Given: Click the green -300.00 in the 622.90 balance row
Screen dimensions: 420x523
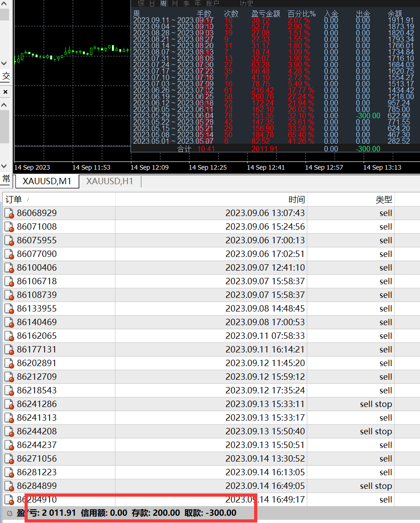Looking at the screenshot, I should tap(368, 116).
